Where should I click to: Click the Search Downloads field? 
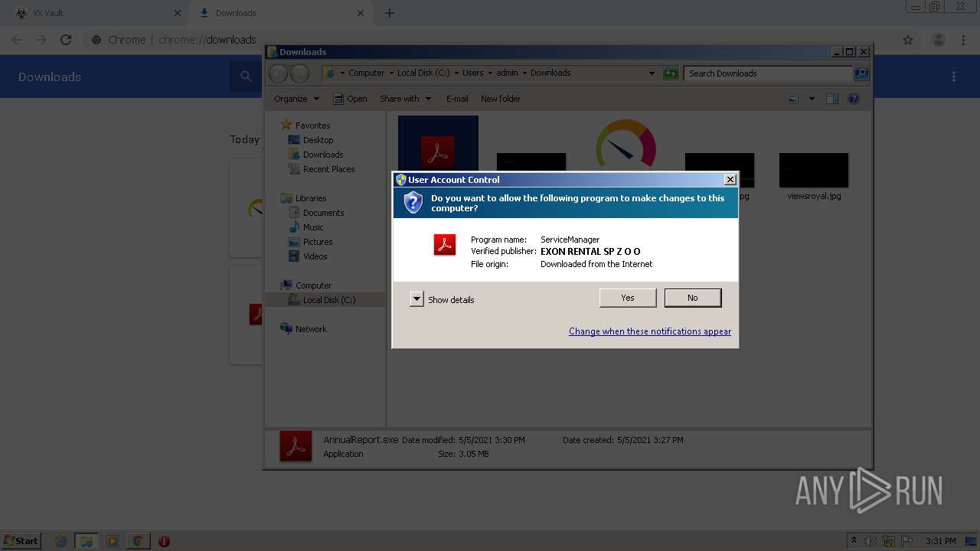[768, 73]
